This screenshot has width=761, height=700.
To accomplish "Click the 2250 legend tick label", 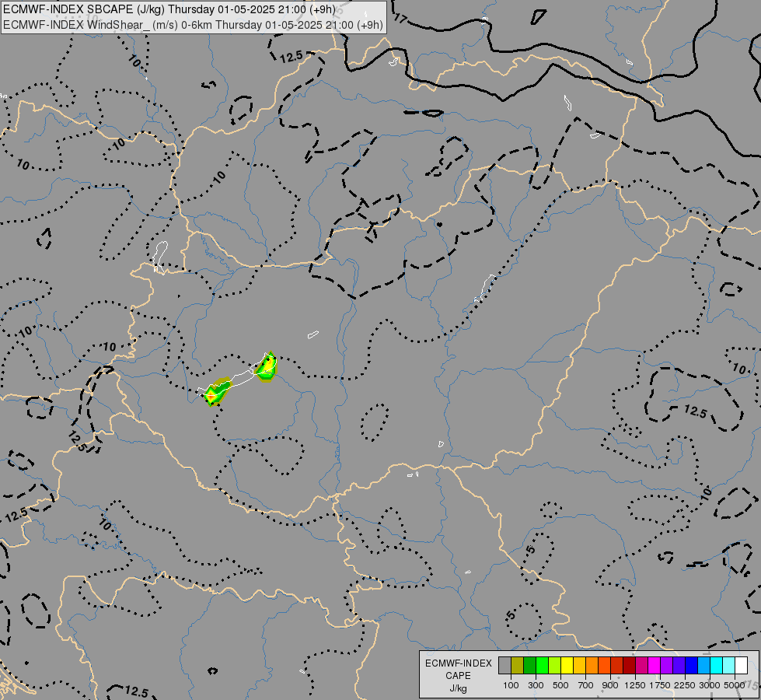I will point(685,685).
